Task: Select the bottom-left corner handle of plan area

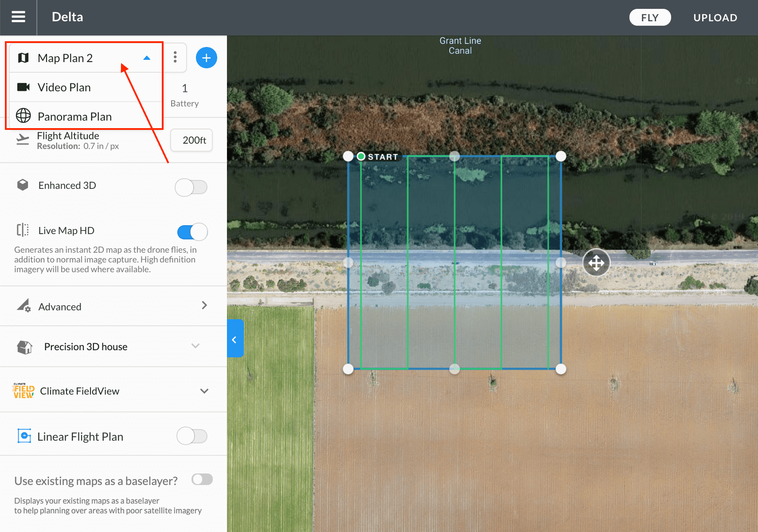Action: [348, 369]
